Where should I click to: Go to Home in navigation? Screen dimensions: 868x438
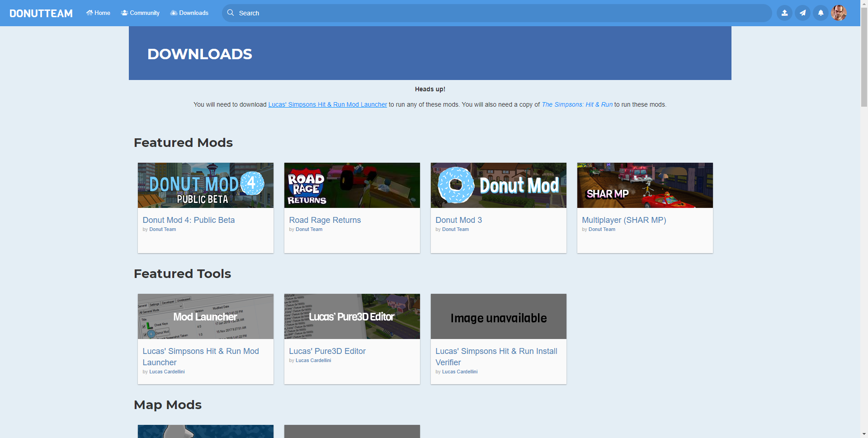(x=98, y=13)
